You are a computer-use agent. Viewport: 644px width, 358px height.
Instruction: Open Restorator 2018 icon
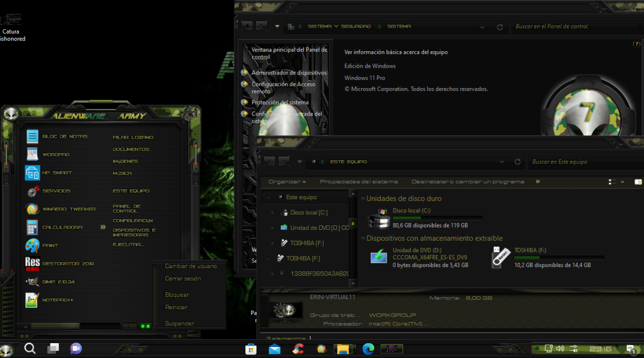[x=32, y=263]
